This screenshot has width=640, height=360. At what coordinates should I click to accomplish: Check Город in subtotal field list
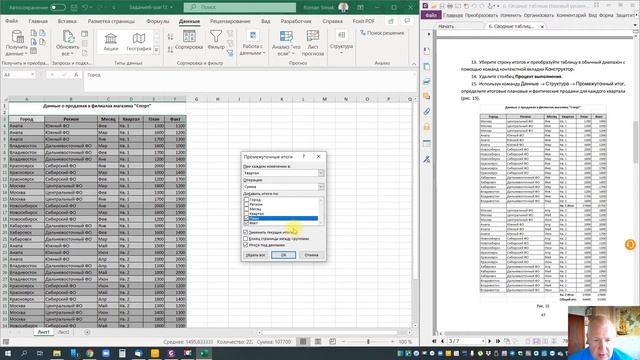[246, 200]
